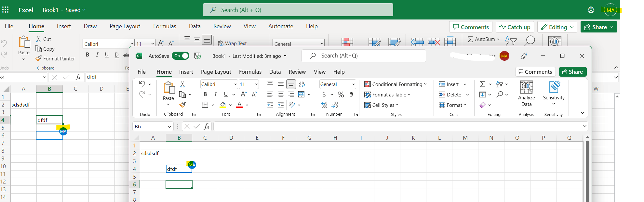Click Accounting dollar format in desktop Excel
Image resolution: width=644 pixels, height=202 pixels.
coord(324,95)
